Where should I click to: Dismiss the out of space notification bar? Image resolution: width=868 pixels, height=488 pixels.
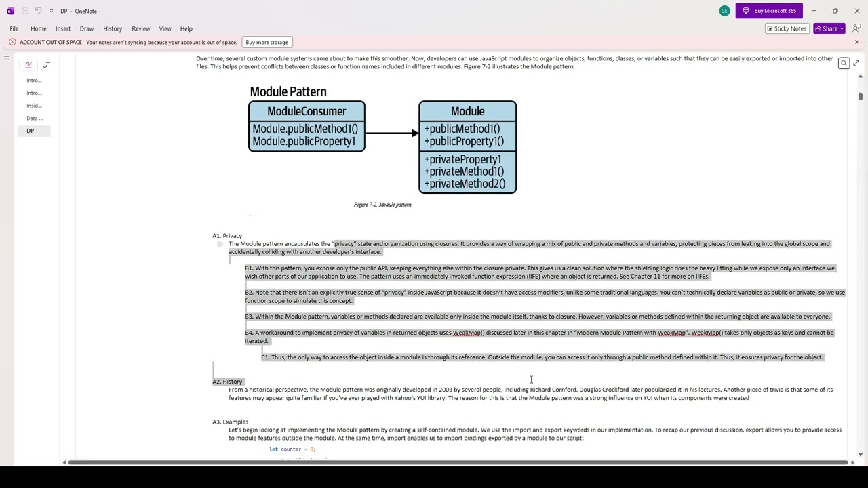(857, 42)
